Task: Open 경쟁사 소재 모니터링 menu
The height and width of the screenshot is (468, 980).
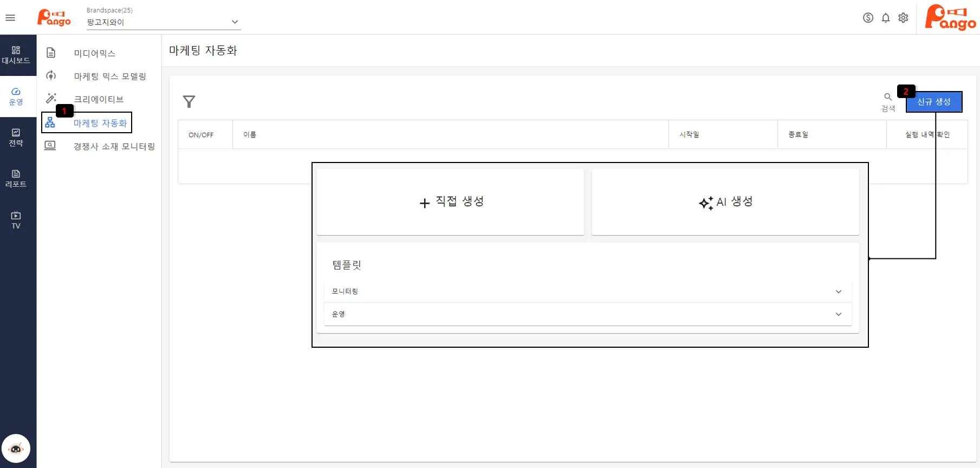Action: (x=114, y=146)
